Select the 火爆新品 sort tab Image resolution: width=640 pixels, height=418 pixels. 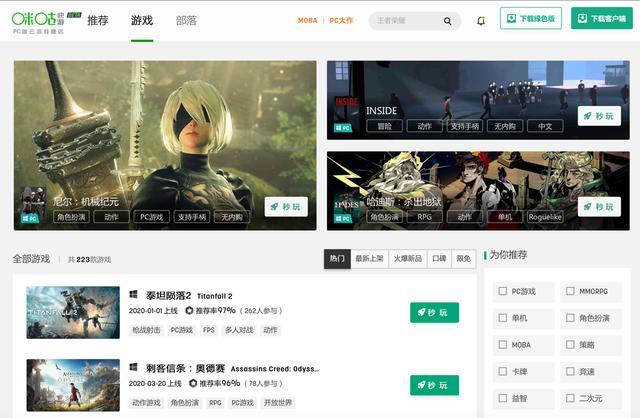[x=408, y=259]
